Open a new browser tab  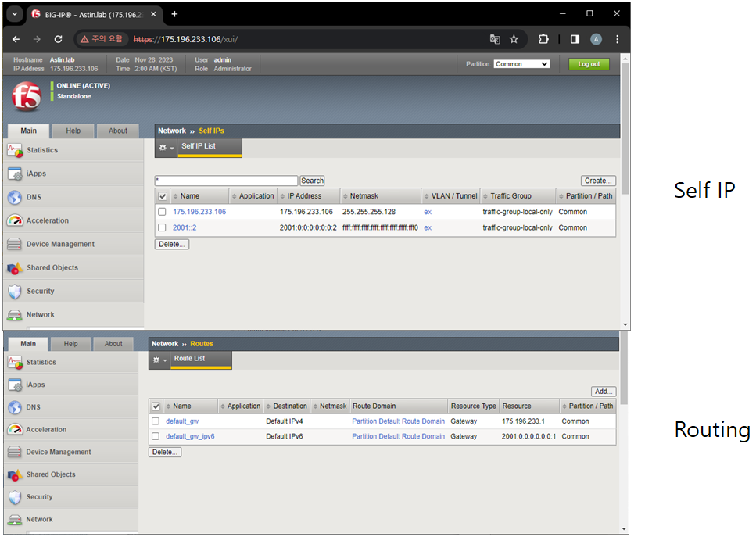pyautogui.click(x=174, y=14)
